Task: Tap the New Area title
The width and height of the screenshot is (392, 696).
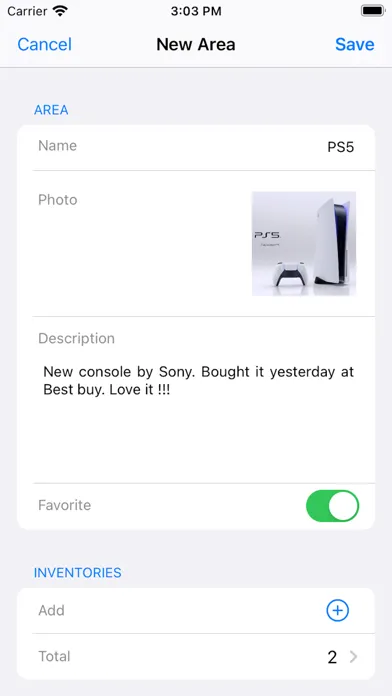Action: tap(196, 44)
